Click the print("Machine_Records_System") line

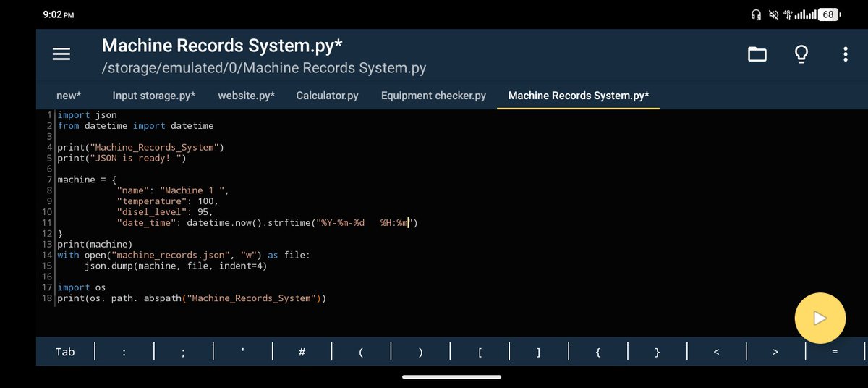tap(140, 148)
